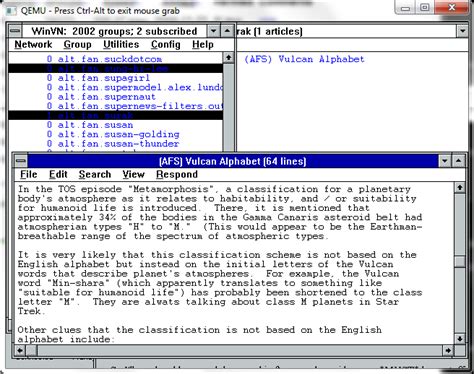Open the Config menu in WinVN
474x374 pixels.
[166, 45]
